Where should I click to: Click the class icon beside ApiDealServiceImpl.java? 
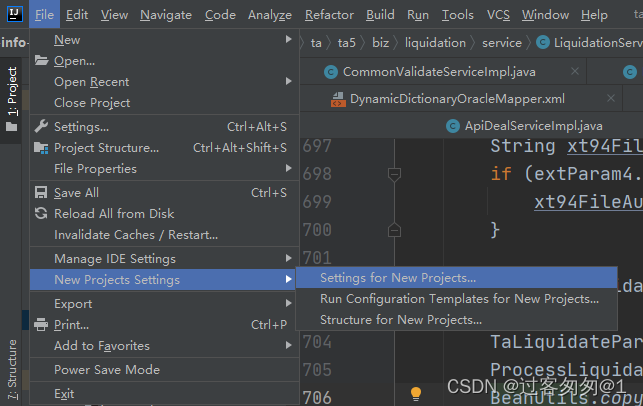453,126
